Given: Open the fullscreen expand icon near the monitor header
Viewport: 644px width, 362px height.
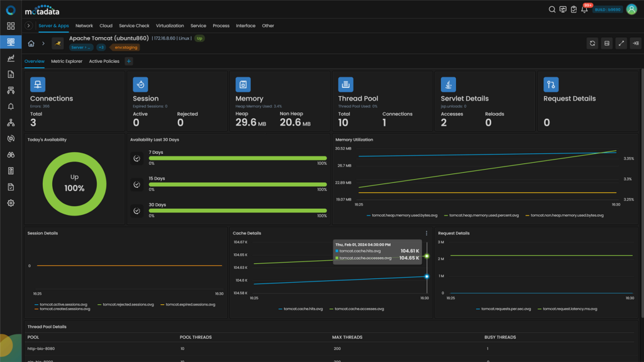Looking at the screenshot, I should coord(621,43).
